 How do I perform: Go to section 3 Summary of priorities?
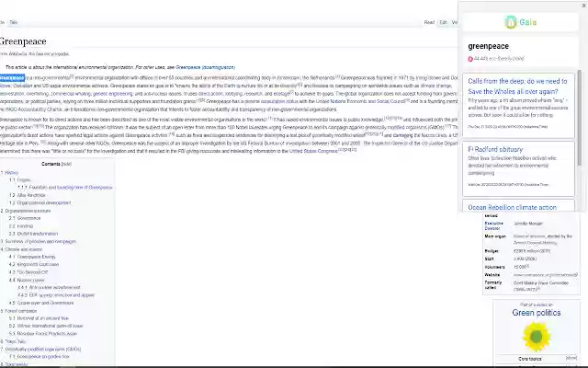39,241
